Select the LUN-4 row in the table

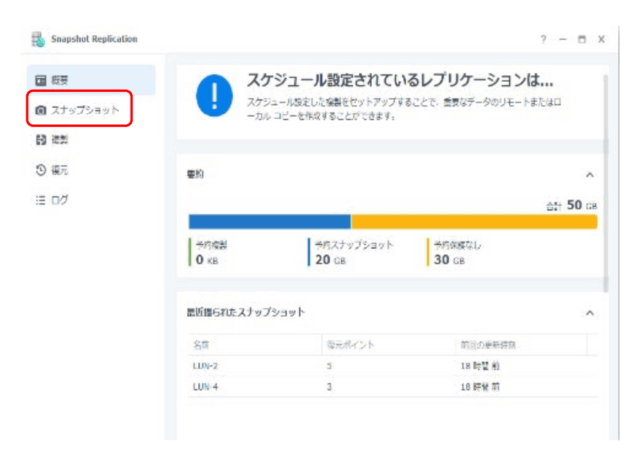tap(388, 386)
